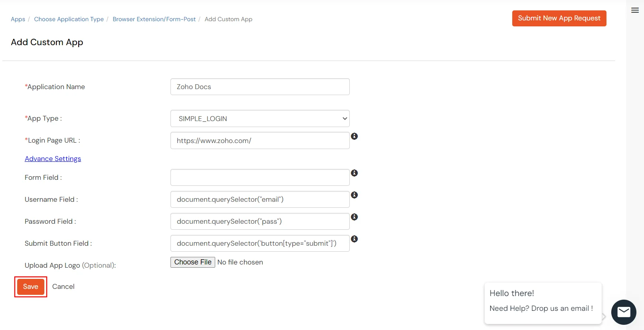Open the hamburger menu icon

point(635,10)
